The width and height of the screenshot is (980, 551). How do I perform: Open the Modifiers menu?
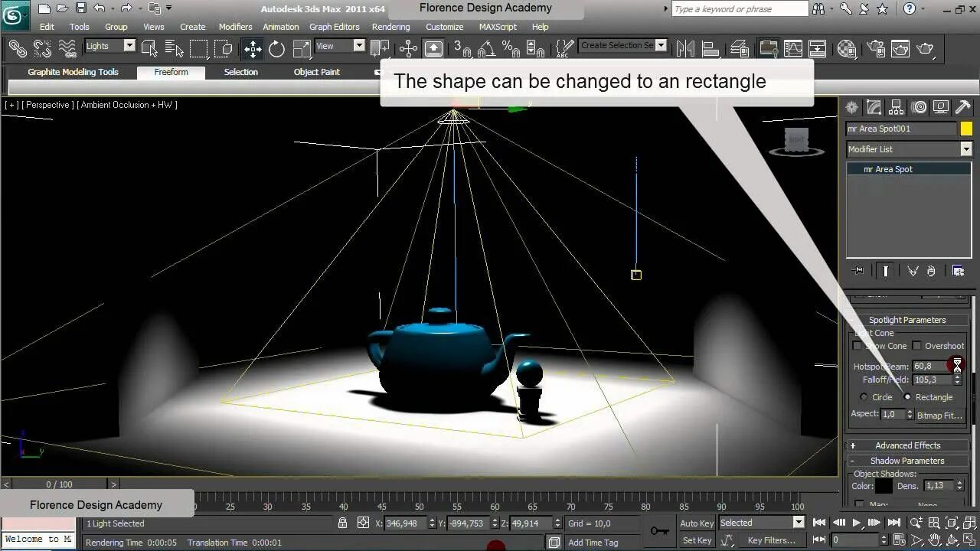click(235, 27)
